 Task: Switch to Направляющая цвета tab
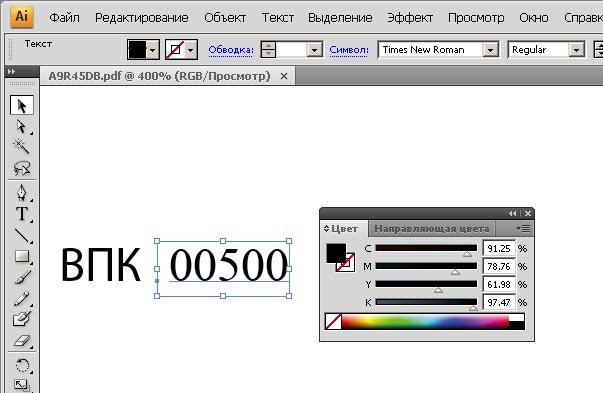[x=431, y=229]
